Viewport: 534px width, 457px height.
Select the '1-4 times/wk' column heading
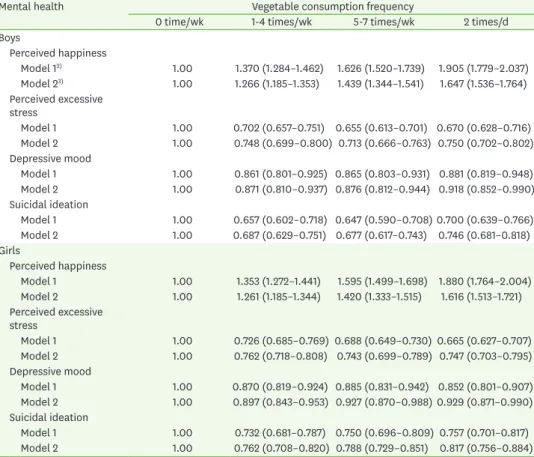(x=282, y=22)
